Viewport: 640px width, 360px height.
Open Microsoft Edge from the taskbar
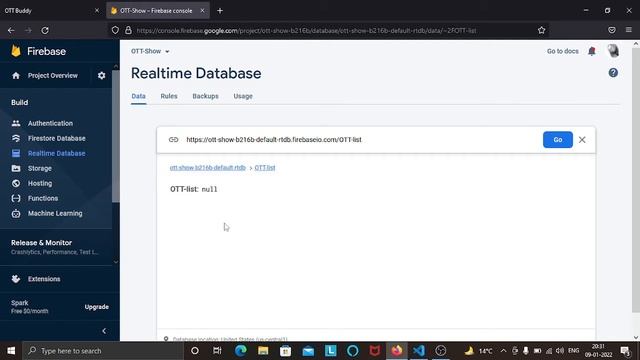pyautogui.click(x=240, y=351)
